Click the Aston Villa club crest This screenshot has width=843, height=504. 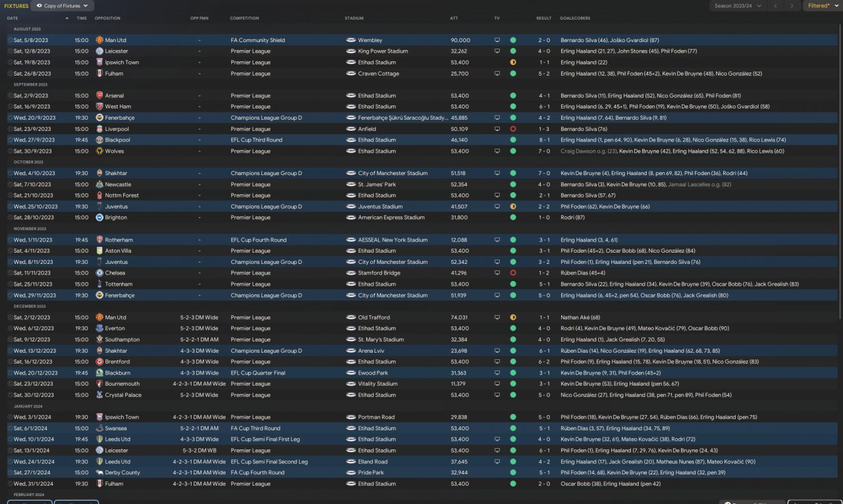(99, 251)
